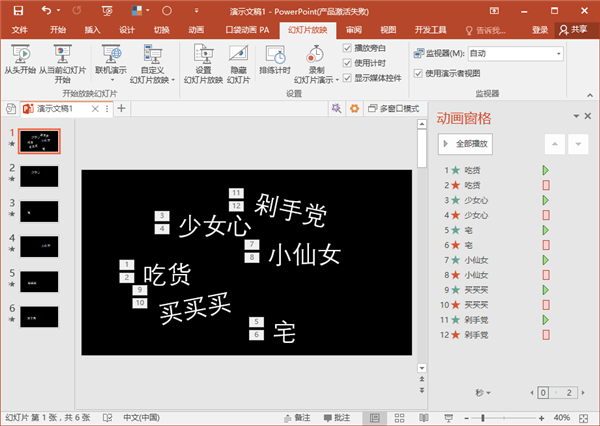Move animation later with down arrow
This screenshot has height=426, width=600.
point(578,144)
